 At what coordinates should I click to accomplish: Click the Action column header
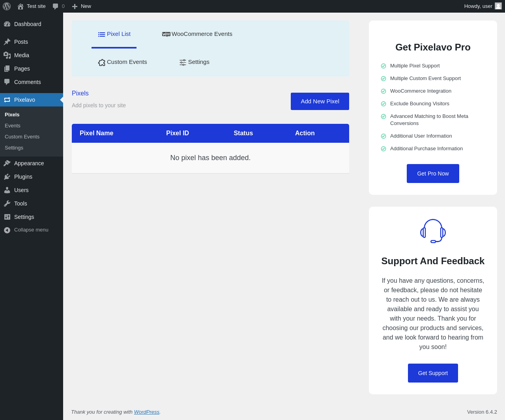click(305, 133)
